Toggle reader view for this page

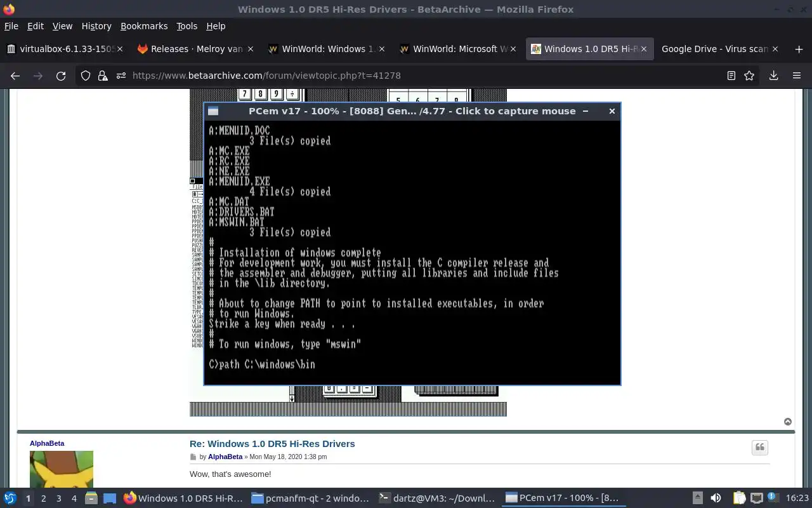(x=731, y=76)
